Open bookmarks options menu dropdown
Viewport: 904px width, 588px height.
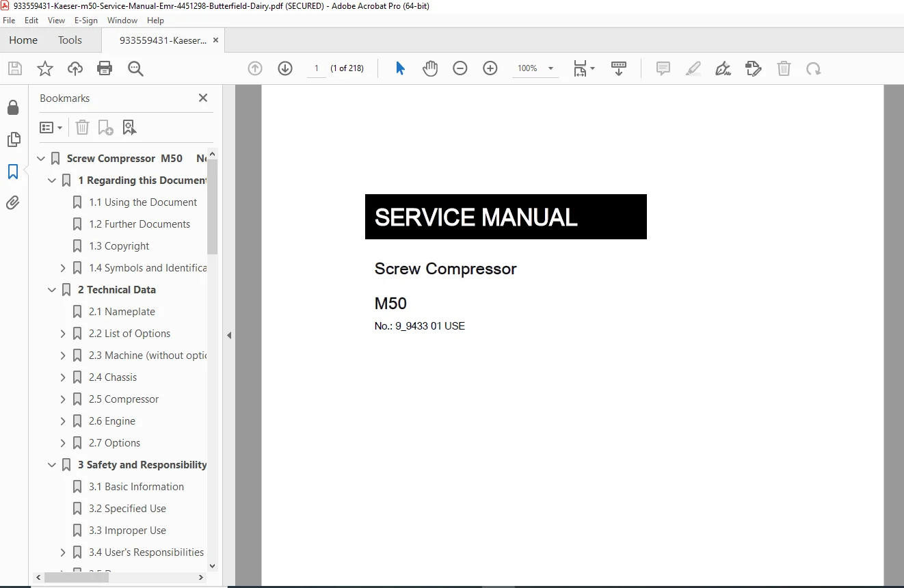click(51, 127)
